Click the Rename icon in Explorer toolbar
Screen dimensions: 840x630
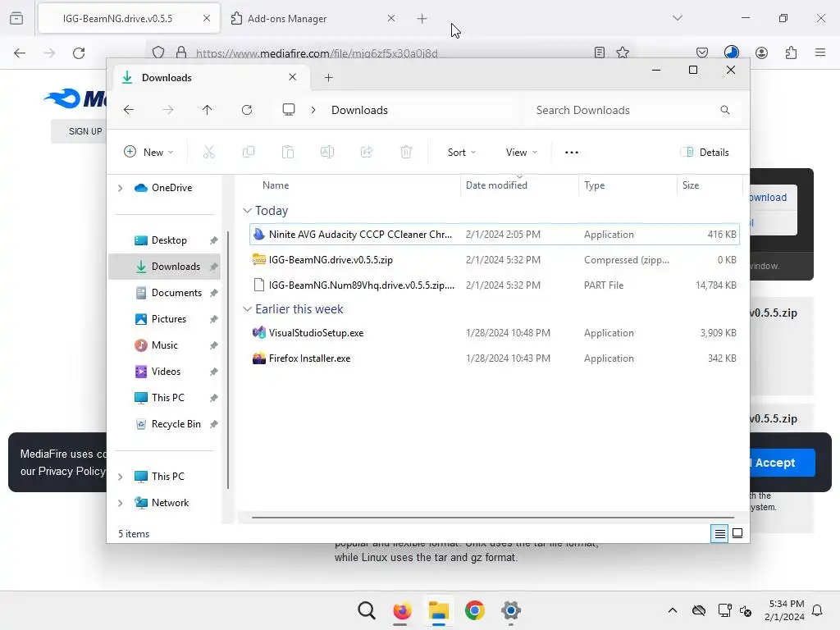click(x=327, y=152)
